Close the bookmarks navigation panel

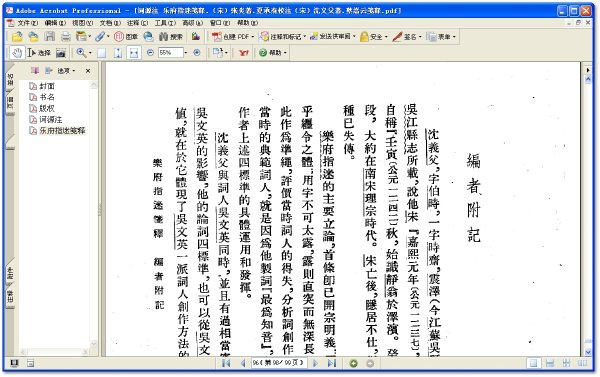(x=88, y=71)
